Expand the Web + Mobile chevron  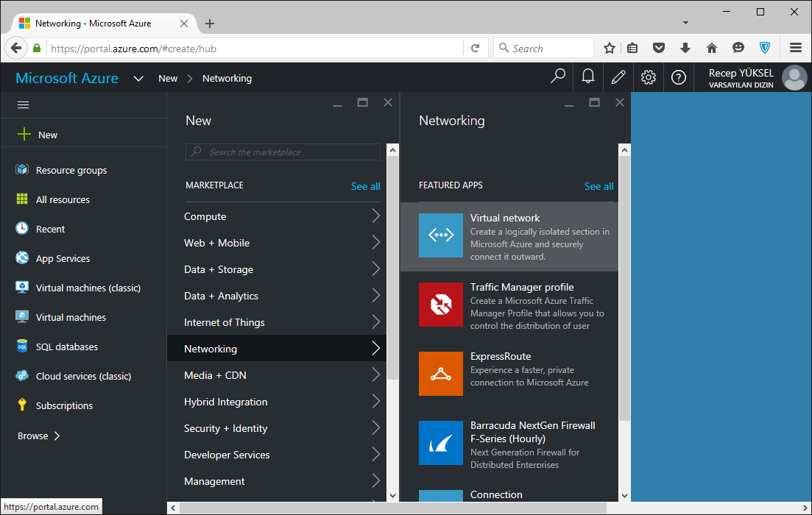[x=376, y=242]
